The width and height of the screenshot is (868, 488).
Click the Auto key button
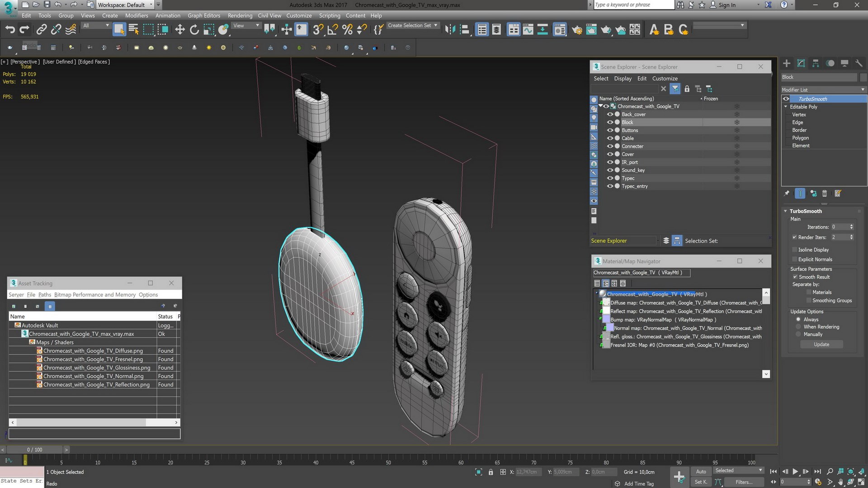701,471
